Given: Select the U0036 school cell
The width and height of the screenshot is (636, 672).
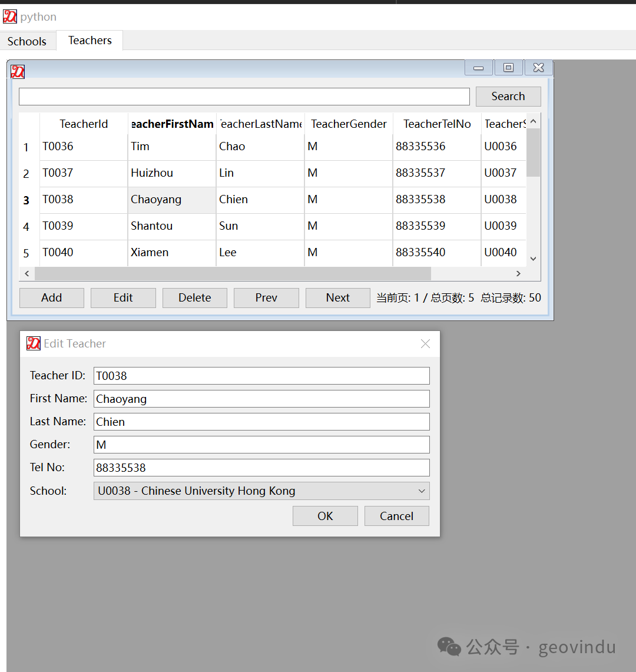Looking at the screenshot, I should click(x=504, y=147).
